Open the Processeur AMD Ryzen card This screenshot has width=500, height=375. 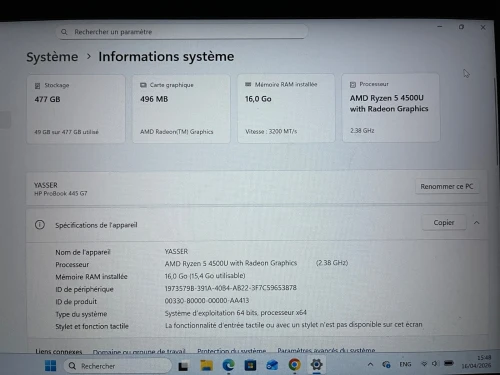pyautogui.click(x=391, y=108)
